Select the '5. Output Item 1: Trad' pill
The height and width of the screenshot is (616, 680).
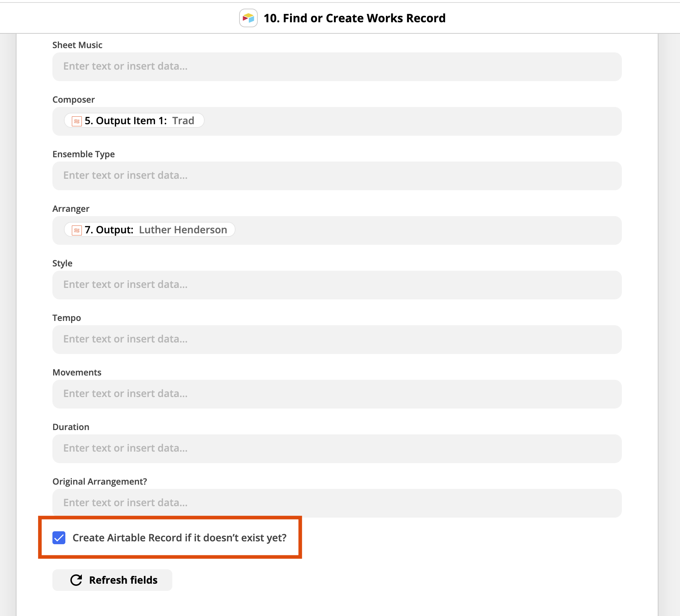coord(134,121)
